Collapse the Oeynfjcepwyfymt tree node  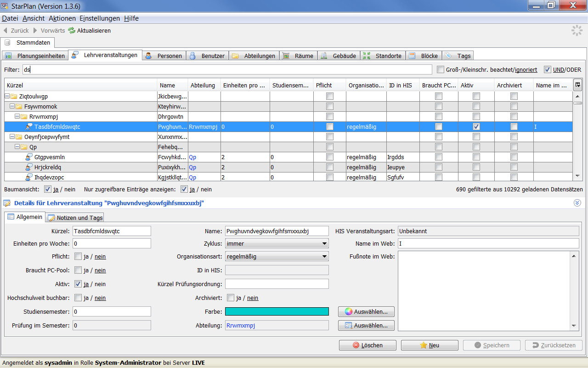pyautogui.click(x=12, y=137)
